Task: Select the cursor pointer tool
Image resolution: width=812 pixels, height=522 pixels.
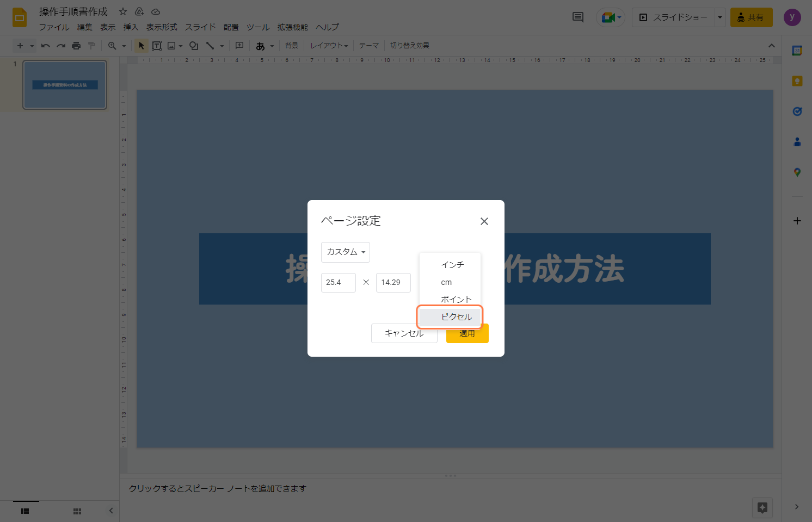Action: [142, 46]
